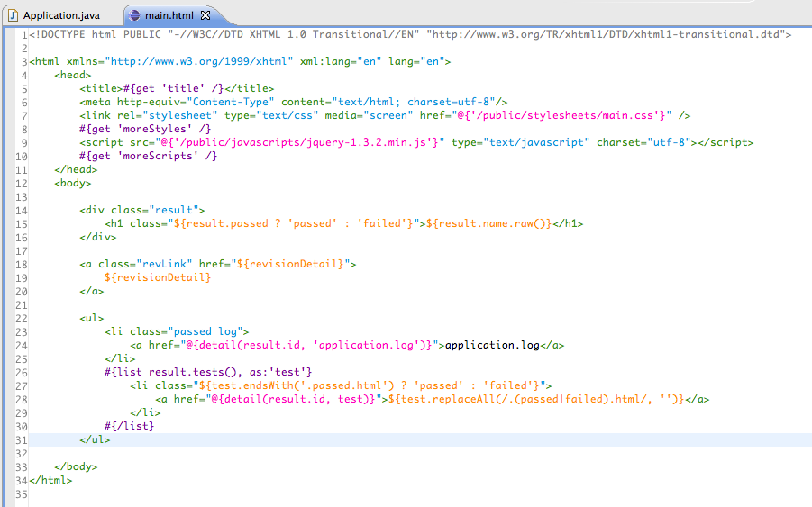Click the empty line 35 at bottom
812x507 pixels.
(x=270, y=493)
